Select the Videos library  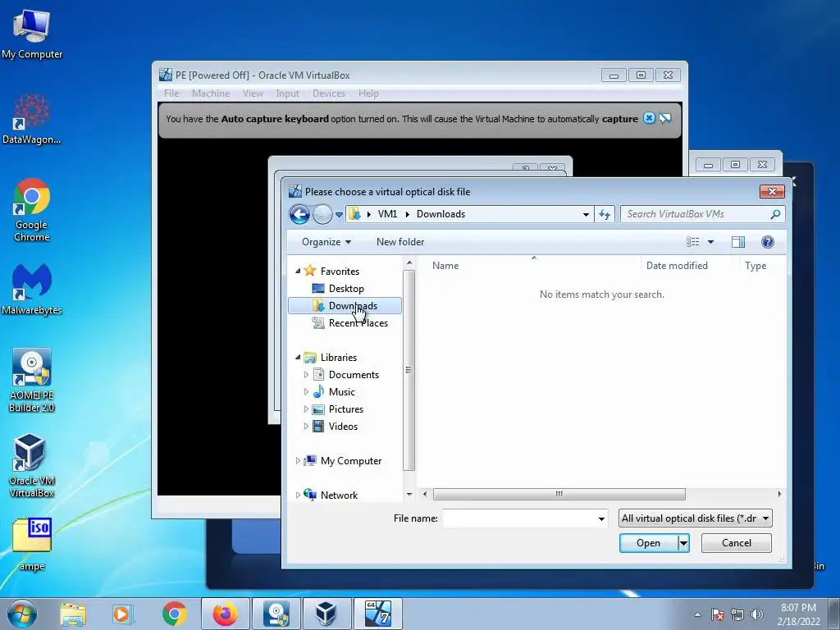click(x=343, y=427)
